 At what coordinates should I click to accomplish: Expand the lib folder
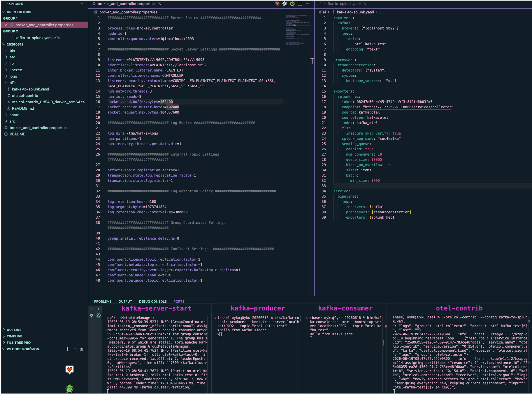point(6,63)
